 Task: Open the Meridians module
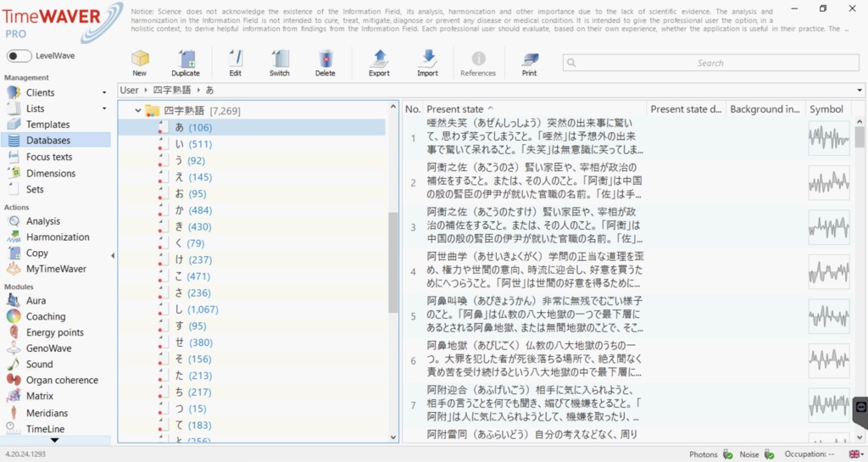47,413
